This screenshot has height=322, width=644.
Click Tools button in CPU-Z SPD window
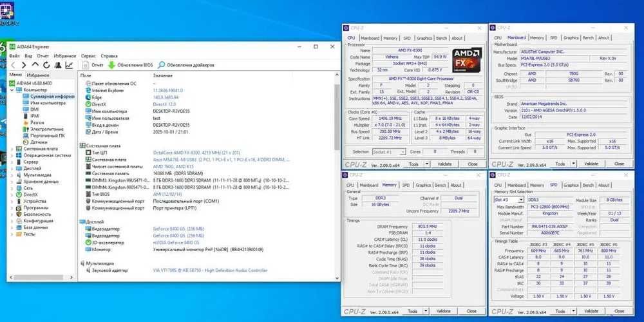click(x=560, y=311)
